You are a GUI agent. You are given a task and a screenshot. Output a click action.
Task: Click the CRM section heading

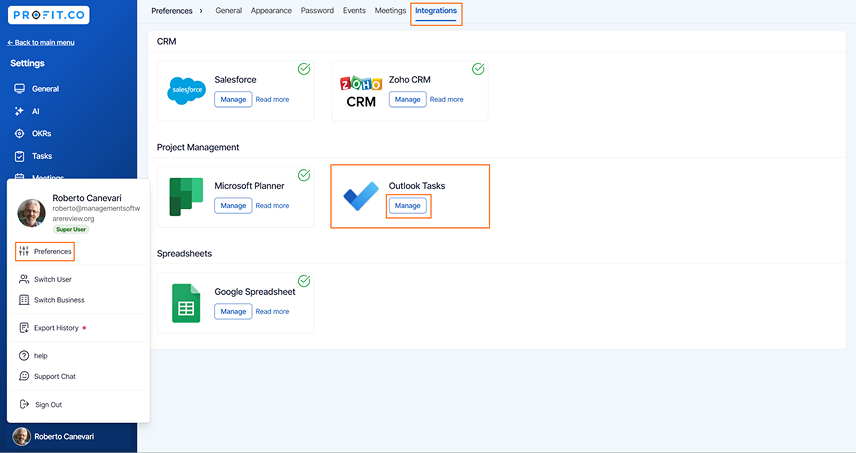[x=167, y=41]
